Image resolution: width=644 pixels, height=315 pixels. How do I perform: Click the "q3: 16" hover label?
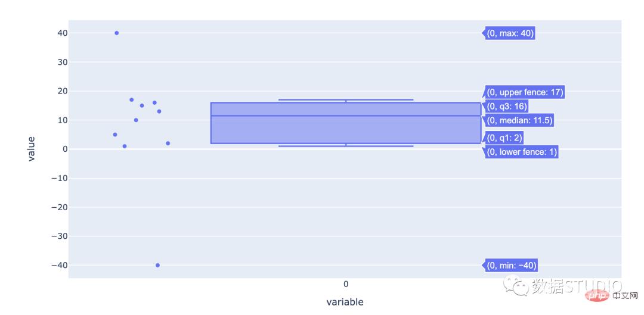[507, 107]
